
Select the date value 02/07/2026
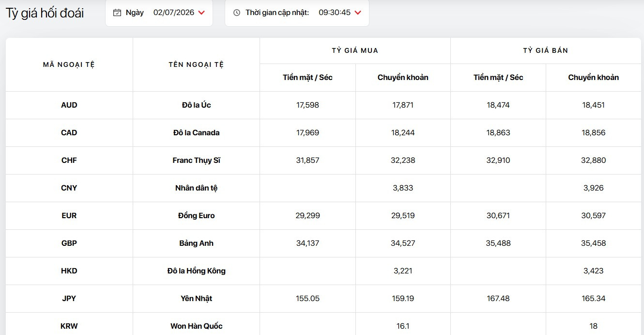pyautogui.click(x=174, y=13)
